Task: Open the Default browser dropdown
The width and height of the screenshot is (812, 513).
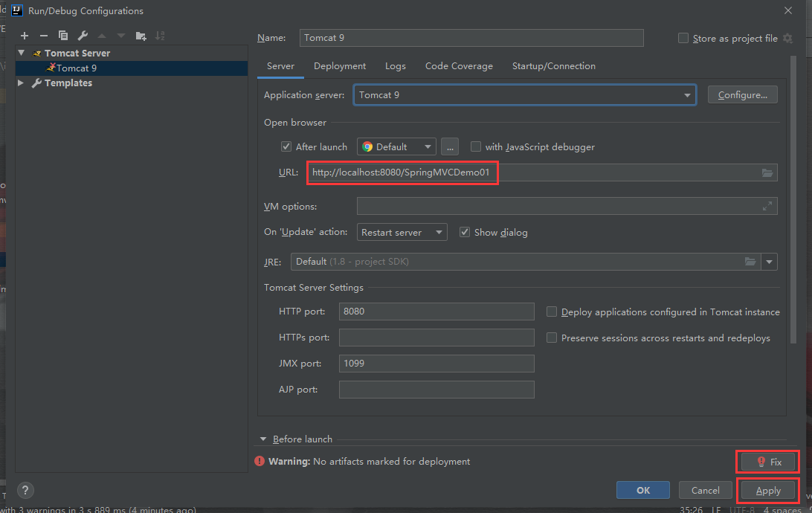Action: click(x=396, y=146)
